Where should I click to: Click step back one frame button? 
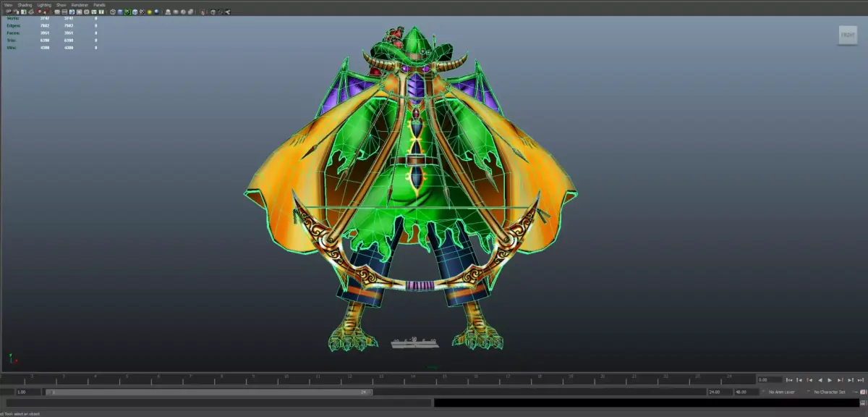(x=799, y=380)
